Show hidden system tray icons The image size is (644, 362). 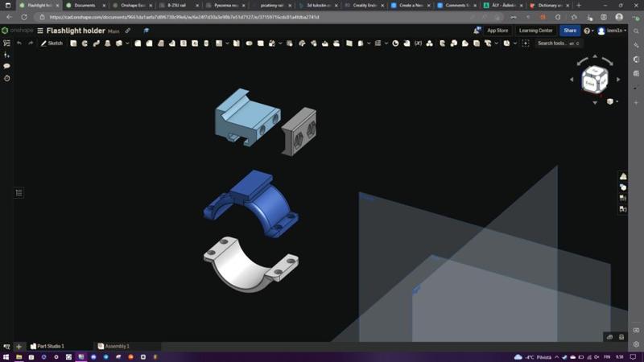(557, 357)
